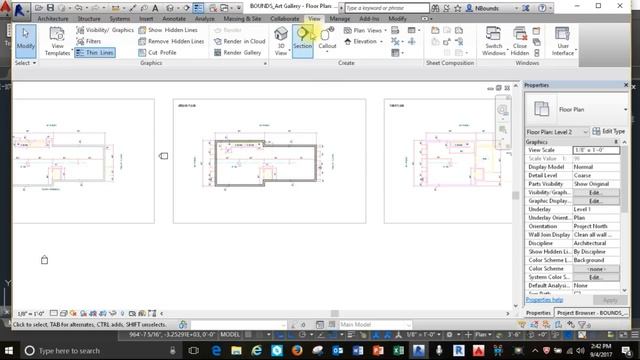Image resolution: width=640 pixels, height=360 pixels.
Task: Open the Manage tab
Action: pyautogui.click(x=340, y=19)
